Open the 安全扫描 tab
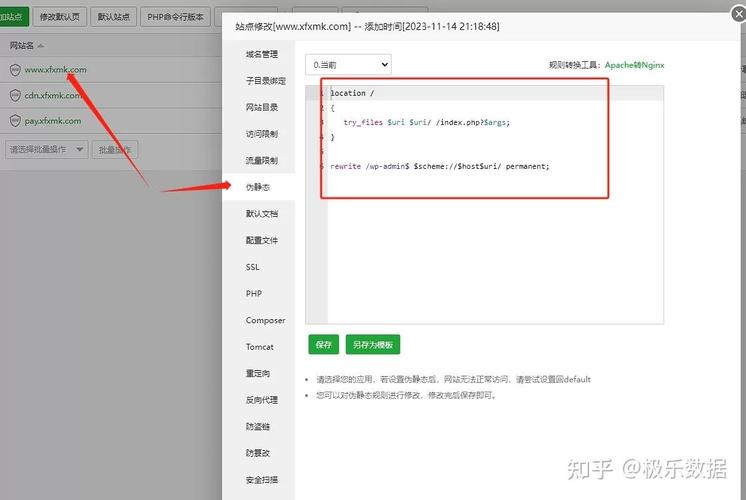746x500 pixels. click(x=261, y=480)
